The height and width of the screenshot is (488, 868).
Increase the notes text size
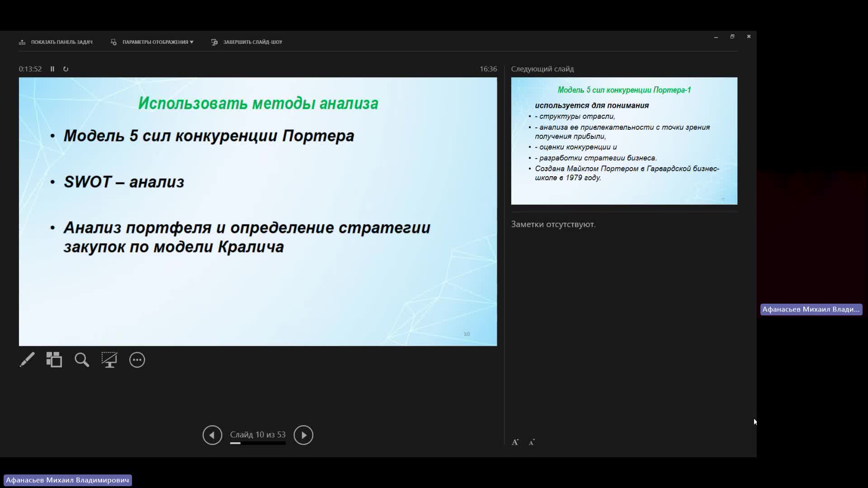515,442
